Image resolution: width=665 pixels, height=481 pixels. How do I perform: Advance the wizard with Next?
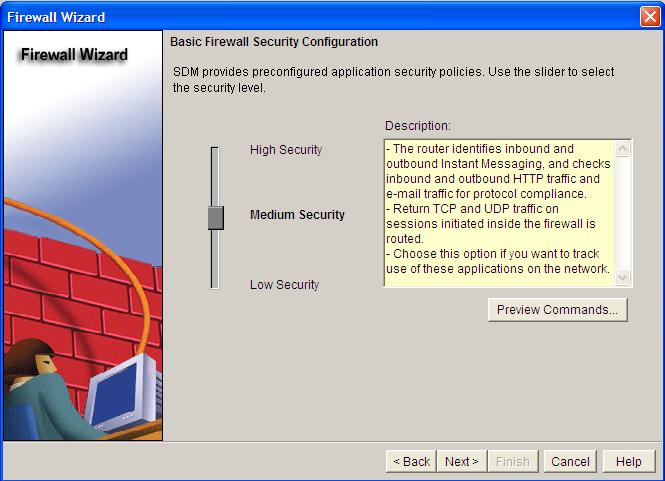pyautogui.click(x=461, y=461)
